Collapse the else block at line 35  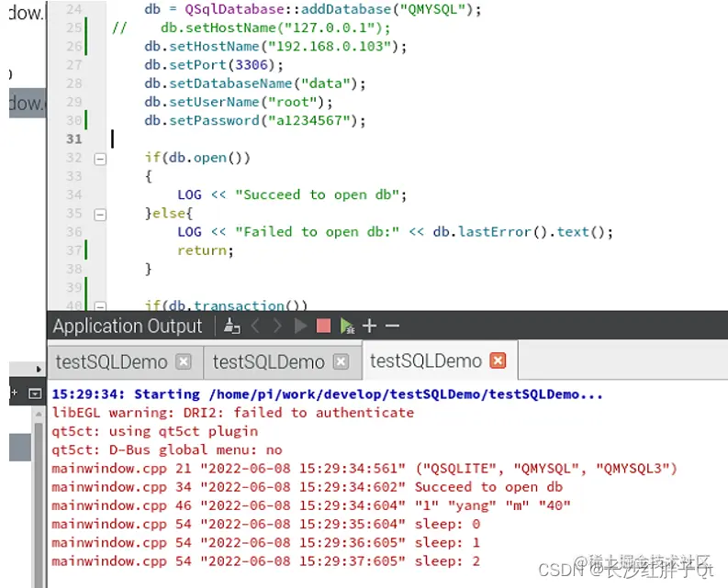click(x=100, y=215)
